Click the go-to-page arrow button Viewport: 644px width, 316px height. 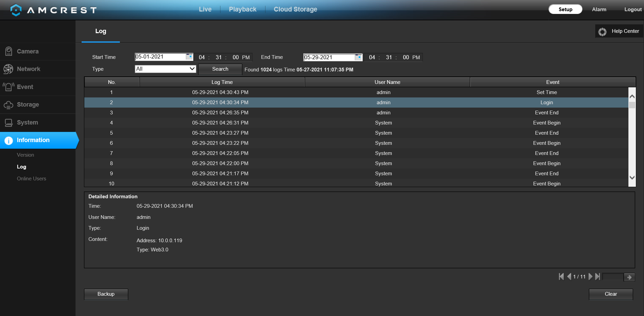[x=629, y=277]
